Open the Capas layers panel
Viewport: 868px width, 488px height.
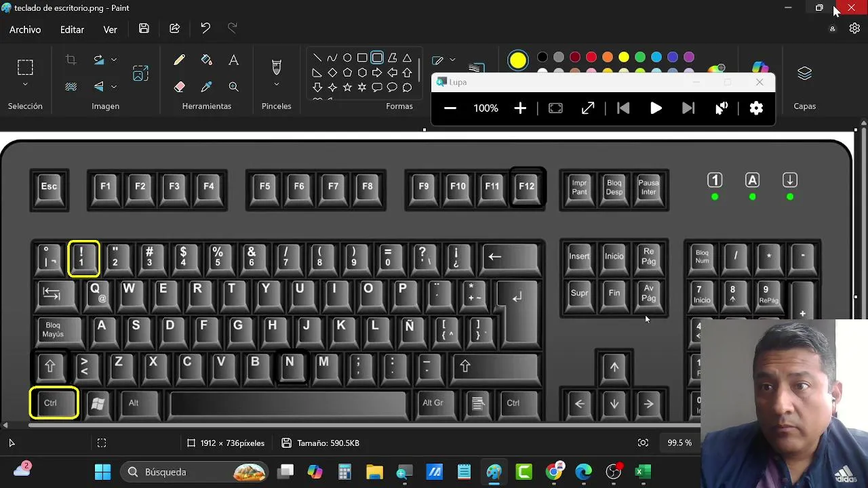pos(804,73)
